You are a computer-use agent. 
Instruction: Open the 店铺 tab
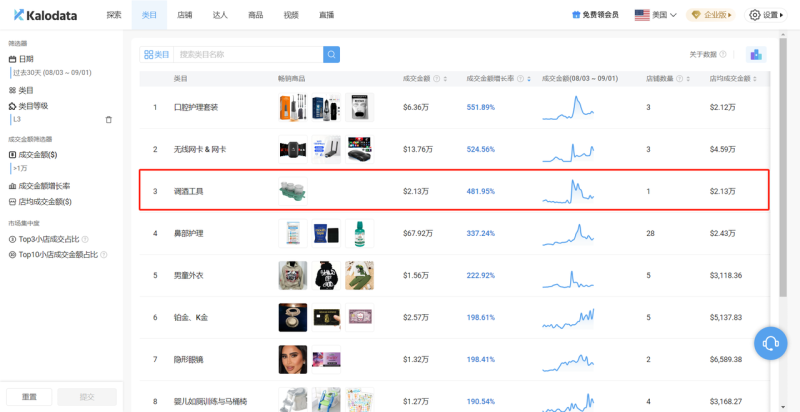pos(184,15)
